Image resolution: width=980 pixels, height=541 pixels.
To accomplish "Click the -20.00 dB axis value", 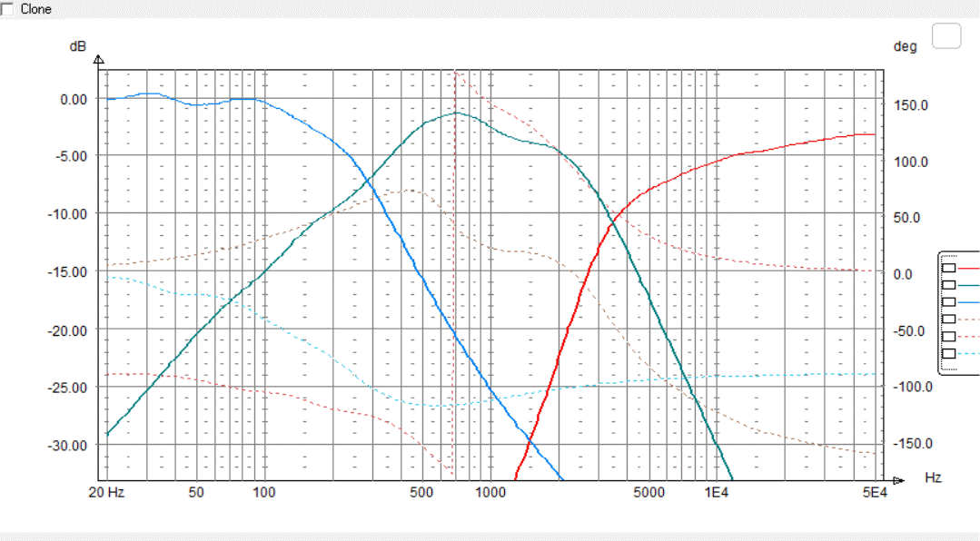I will [x=68, y=330].
